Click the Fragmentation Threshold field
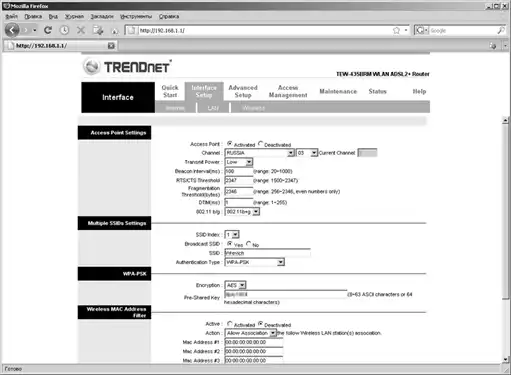 click(239, 191)
